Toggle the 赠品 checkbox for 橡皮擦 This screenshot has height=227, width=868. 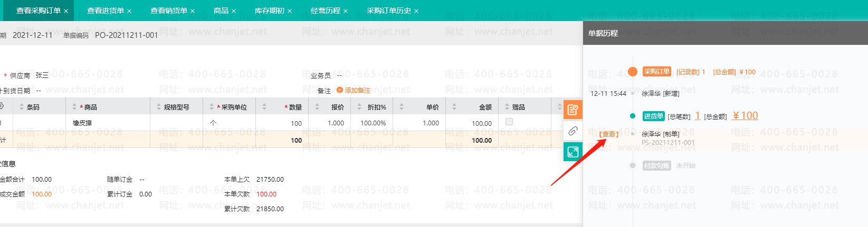point(509,122)
